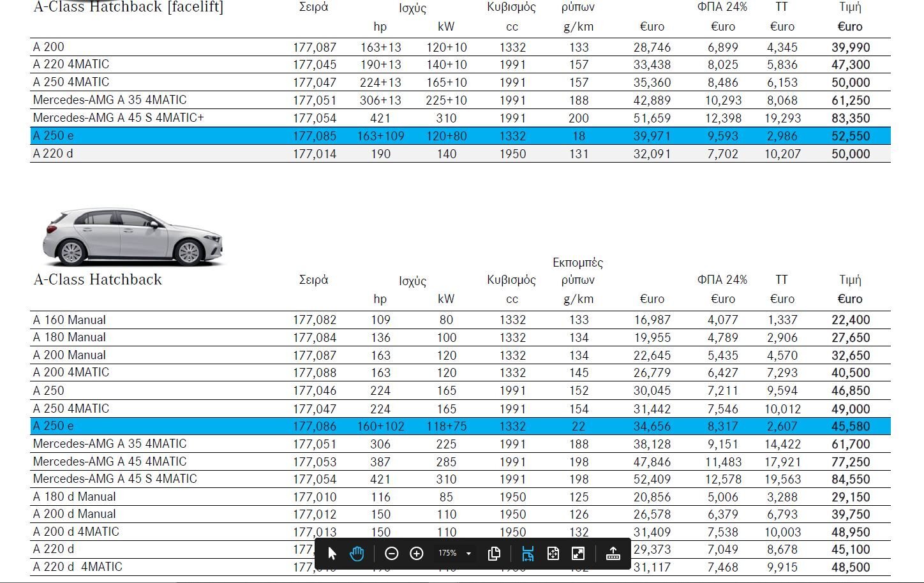
Task: Click the Εκπομπές column header
Action: [x=578, y=262]
